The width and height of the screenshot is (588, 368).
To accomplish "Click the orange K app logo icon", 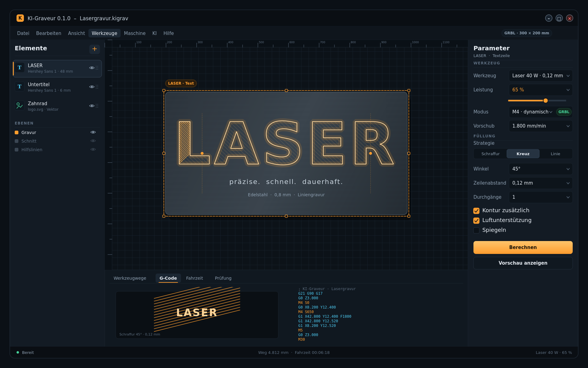I will (20, 18).
